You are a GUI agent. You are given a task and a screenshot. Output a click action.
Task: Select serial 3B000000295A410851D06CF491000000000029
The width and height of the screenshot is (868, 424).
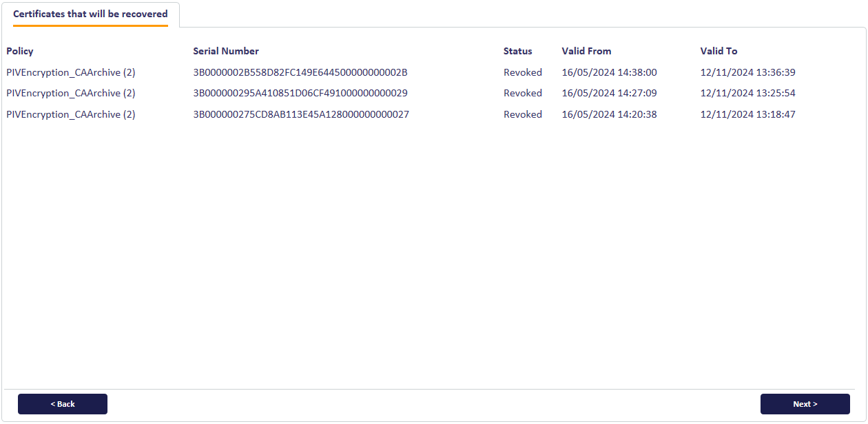300,93
